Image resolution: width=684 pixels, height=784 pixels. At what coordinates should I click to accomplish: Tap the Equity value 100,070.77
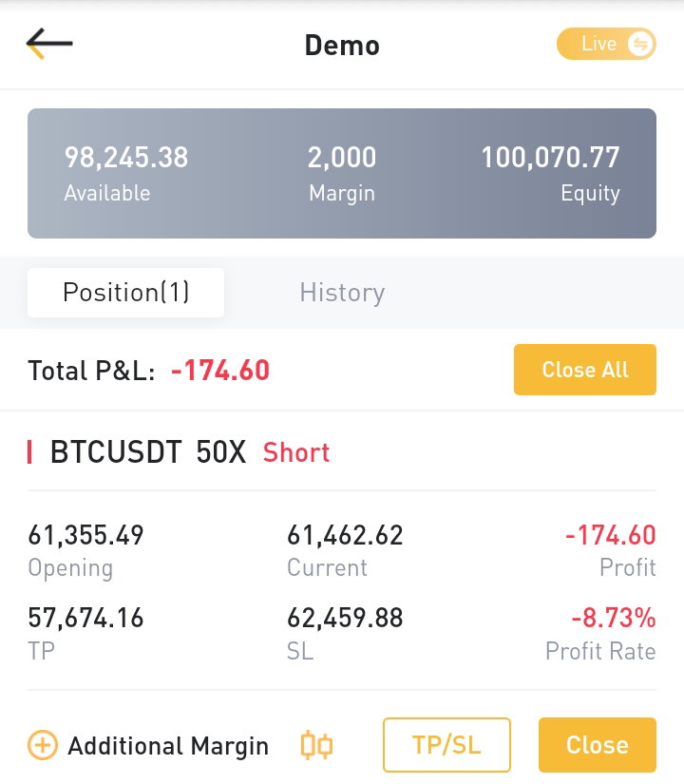tap(550, 157)
